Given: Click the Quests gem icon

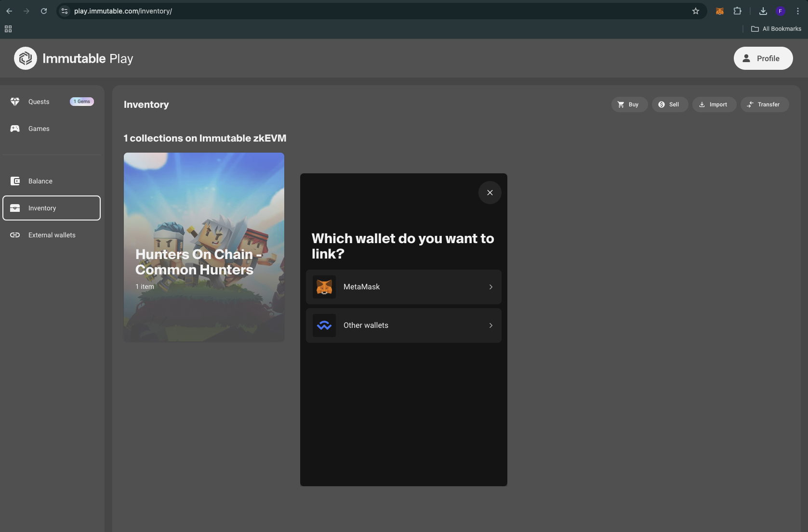Looking at the screenshot, I should pyautogui.click(x=15, y=102).
